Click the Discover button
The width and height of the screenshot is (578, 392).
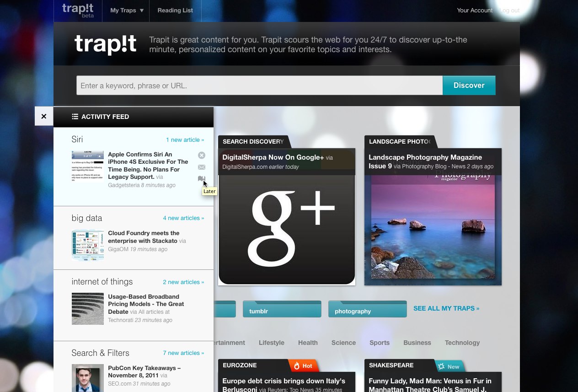pyautogui.click(x=469, y=86)
